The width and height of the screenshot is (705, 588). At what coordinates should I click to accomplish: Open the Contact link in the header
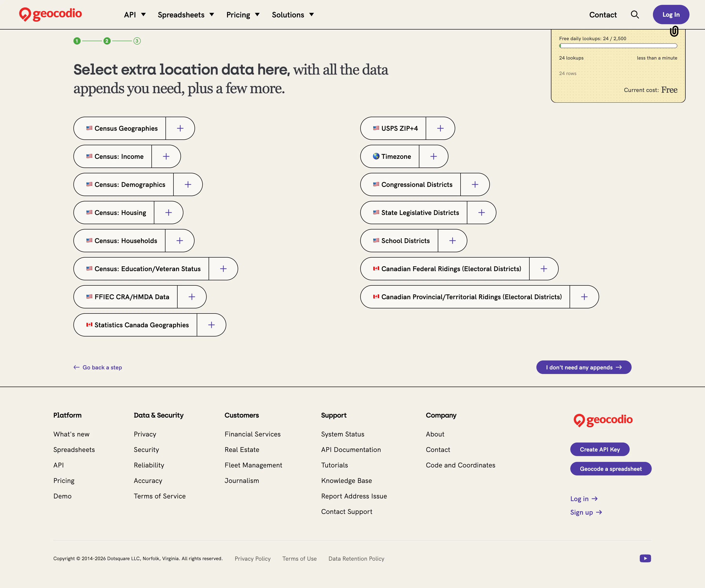603,15
